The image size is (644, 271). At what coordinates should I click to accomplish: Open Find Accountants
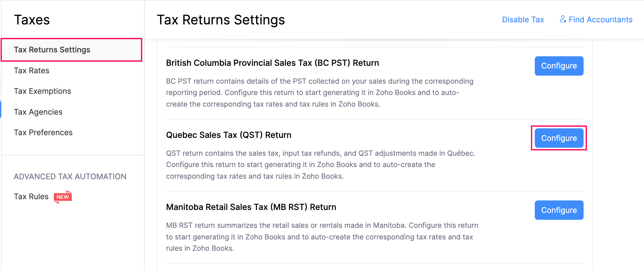coord(601,19)
